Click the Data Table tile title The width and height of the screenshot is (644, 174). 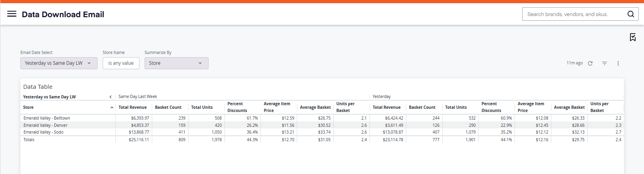(38, 87)
